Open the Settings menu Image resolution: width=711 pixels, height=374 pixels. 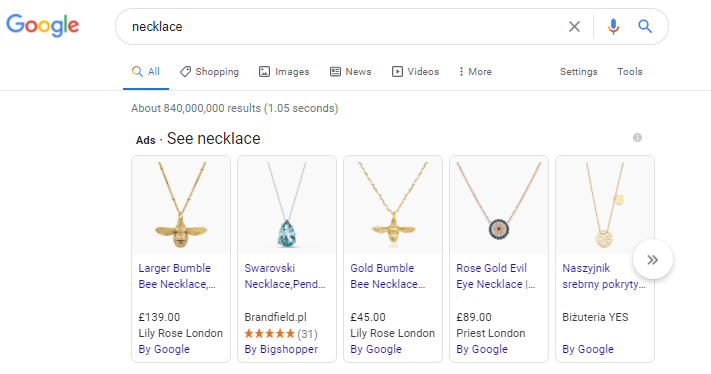[578, 72]
